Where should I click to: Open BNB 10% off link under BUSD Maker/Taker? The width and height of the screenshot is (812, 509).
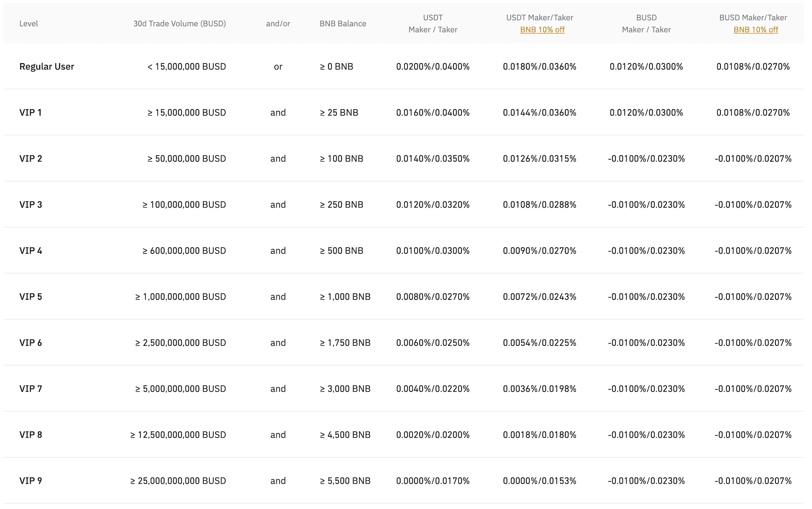point(755,30)
